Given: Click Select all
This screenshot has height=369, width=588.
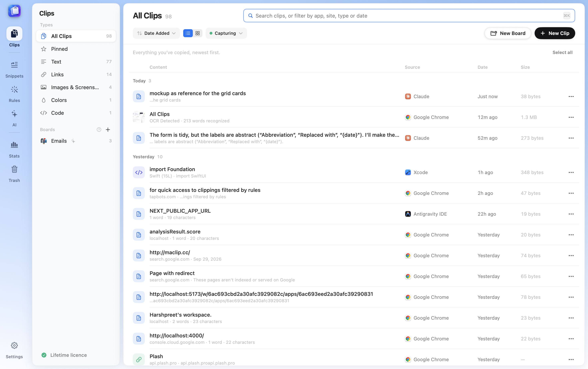Looking at the screenshot, I should [562, 52].
